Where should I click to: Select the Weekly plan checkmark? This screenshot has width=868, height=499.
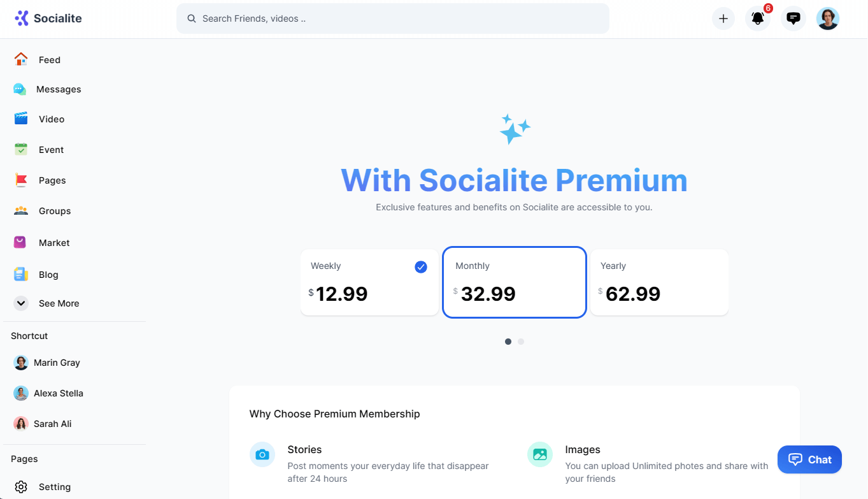[421, 267]
